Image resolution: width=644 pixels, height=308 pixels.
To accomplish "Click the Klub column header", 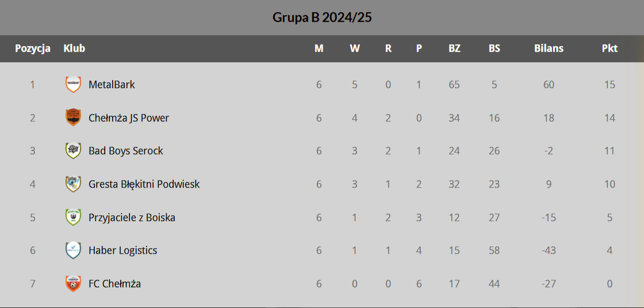I will click(74, 48).
